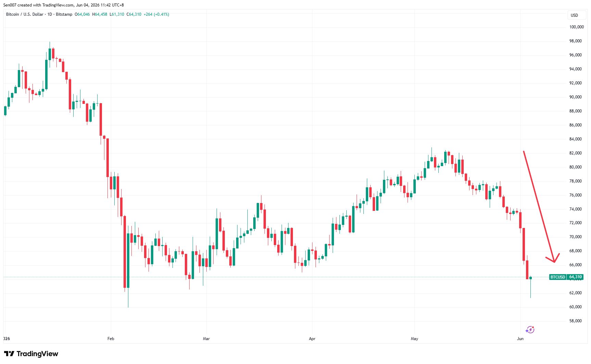The image size is (591, 364).
Task: Click the Bitcoin / U.S. Dollar symbol title
Action: pos(25,14)
